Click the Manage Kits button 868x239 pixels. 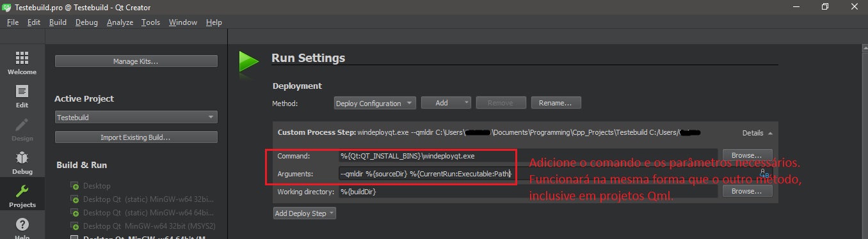(136, 61)
